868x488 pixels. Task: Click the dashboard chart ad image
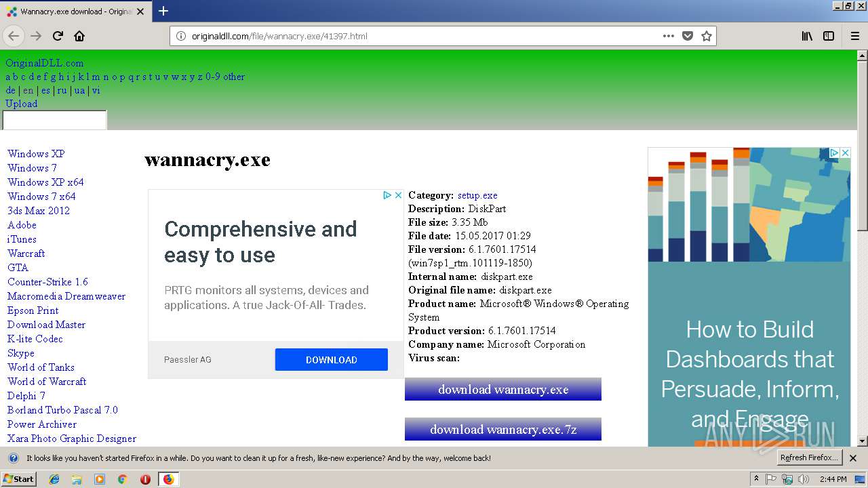(749, 205)
